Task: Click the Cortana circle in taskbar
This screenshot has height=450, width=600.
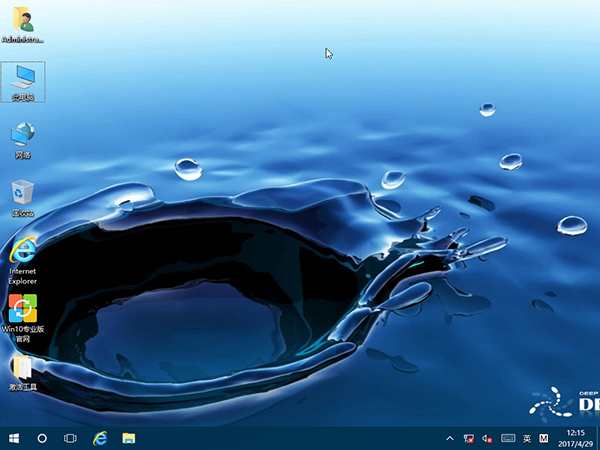Action: (42, 438)
